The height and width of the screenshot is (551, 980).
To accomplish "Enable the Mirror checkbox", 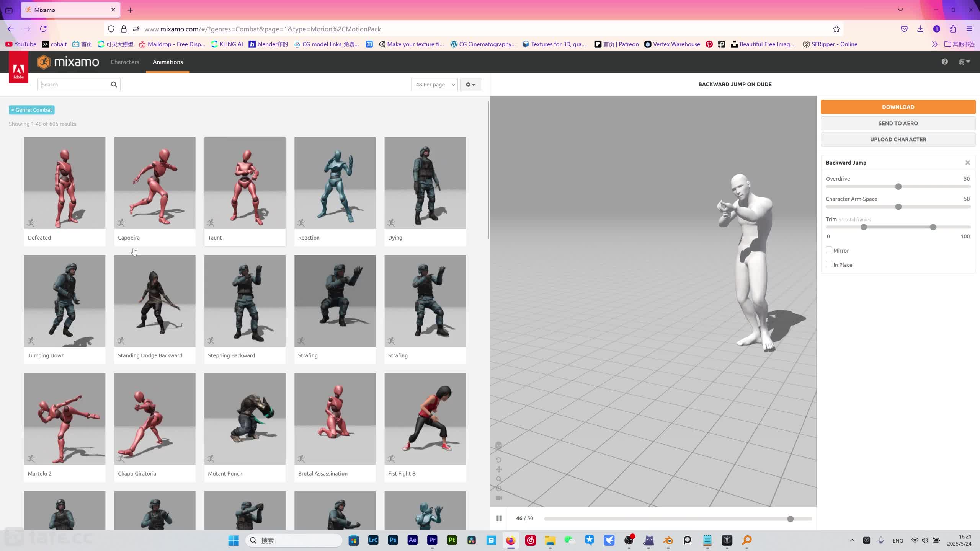I will (829, 250).
